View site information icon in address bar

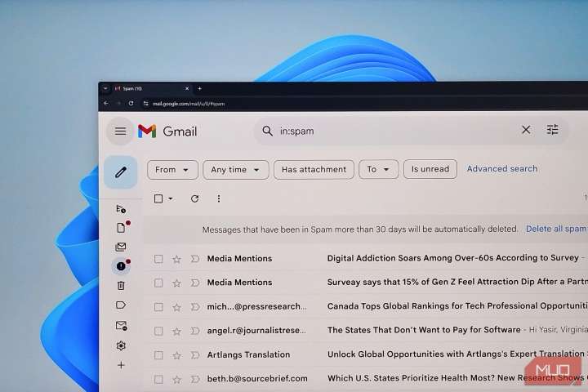click(x=146, y=104)
